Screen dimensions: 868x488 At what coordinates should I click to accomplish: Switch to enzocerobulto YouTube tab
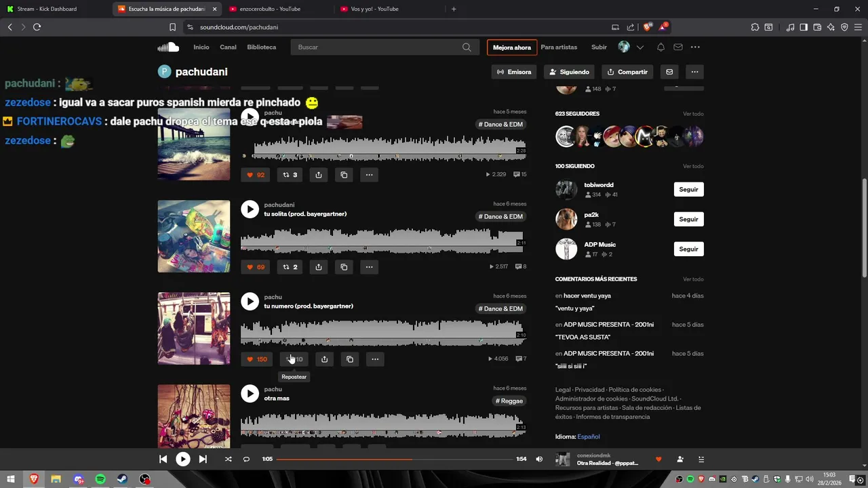(278, 9)
